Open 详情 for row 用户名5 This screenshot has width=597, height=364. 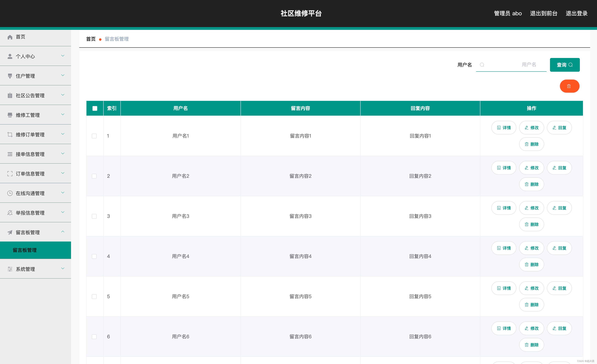504,288
